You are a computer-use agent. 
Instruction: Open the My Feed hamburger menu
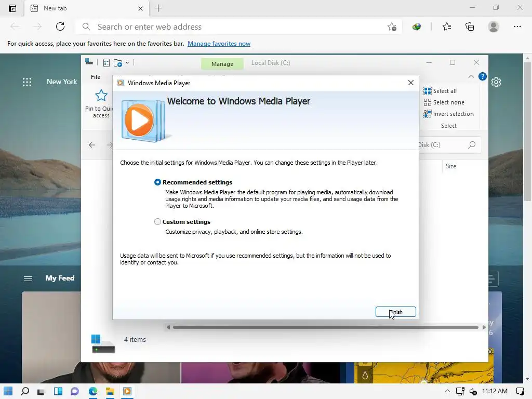[x=28, y=278]
